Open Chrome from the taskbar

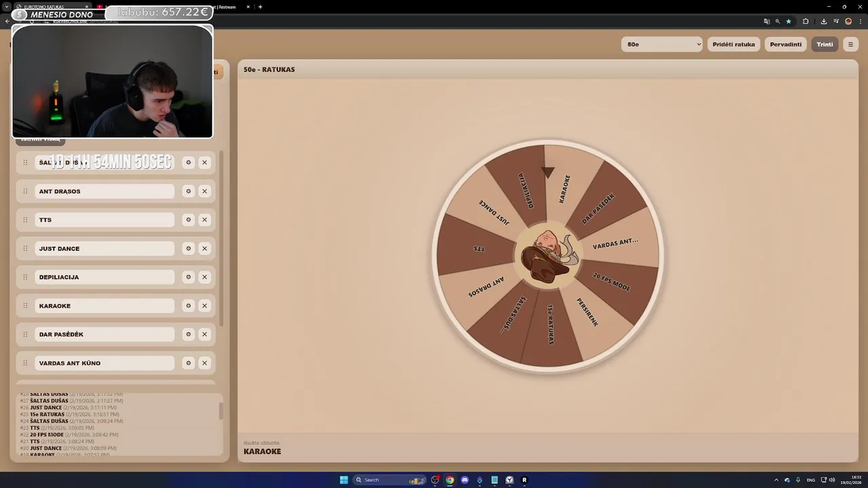pos(450,480)
